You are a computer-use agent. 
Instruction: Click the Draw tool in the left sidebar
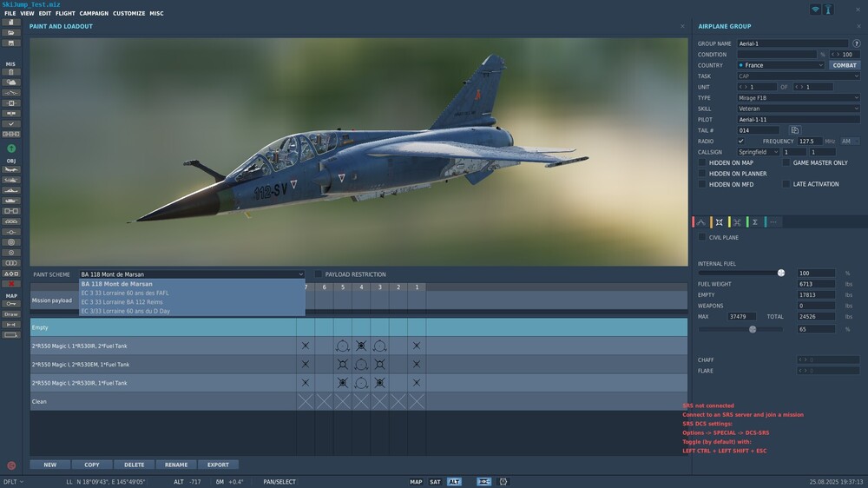11,314
